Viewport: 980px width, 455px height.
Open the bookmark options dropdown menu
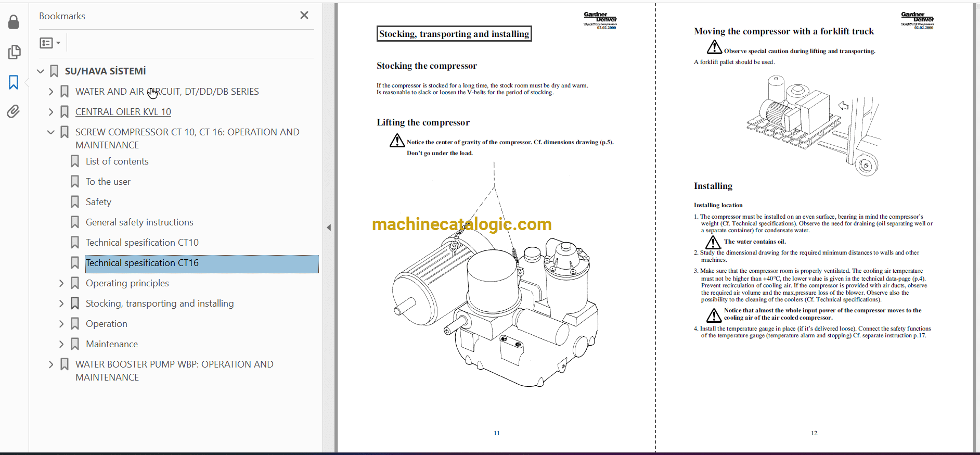pyautogui.click(x=50, y=43)
